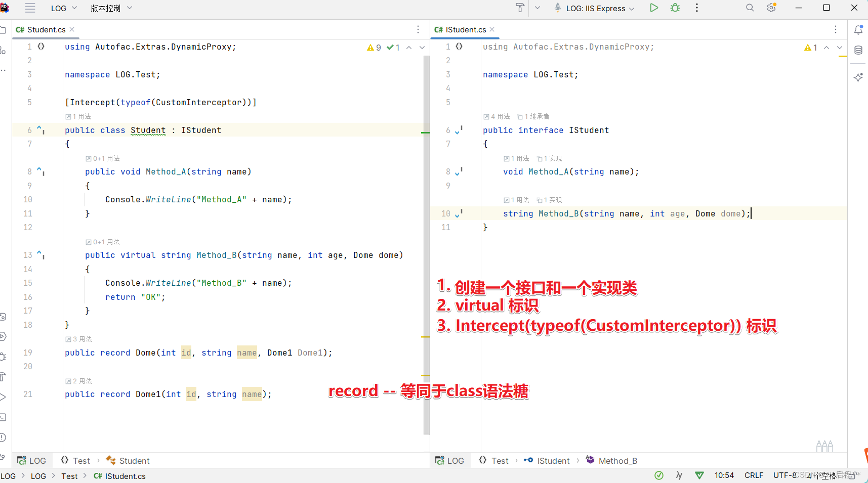868x483 pixels.
Task: Click IStudent breadcrumb in right editor
Action: point(547,461)
